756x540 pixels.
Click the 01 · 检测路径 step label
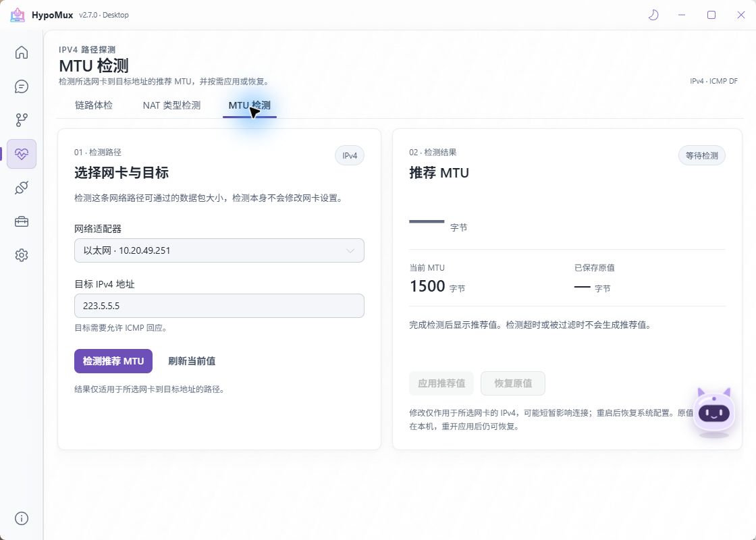tap(97, 153)
